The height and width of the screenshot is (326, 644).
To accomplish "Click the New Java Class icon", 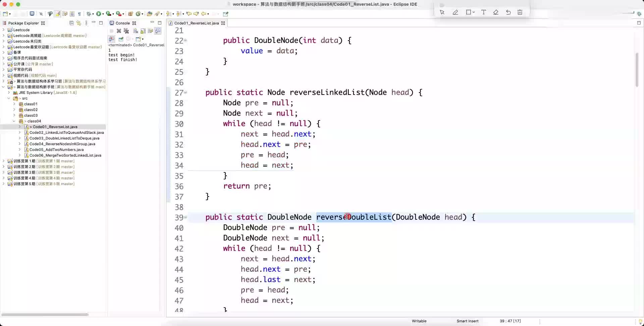I will [138, 14].
